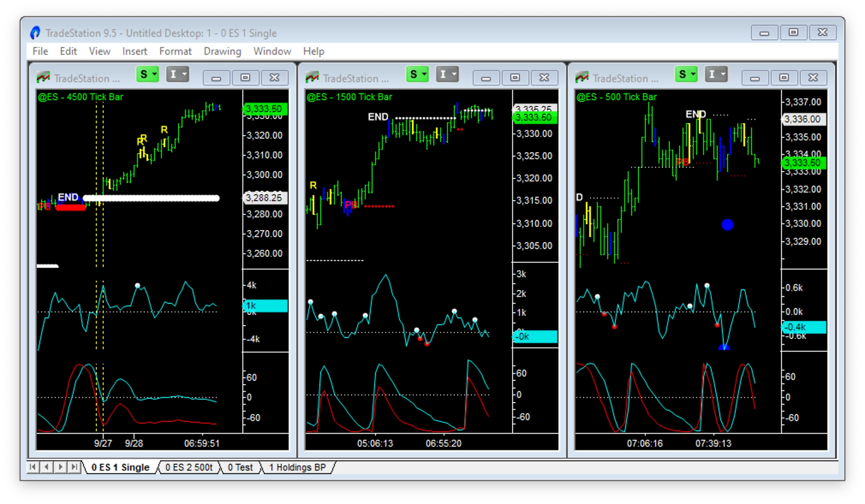
Task: Click the chart icon of the 500 Tick Bar window
Action: [582, 77]
